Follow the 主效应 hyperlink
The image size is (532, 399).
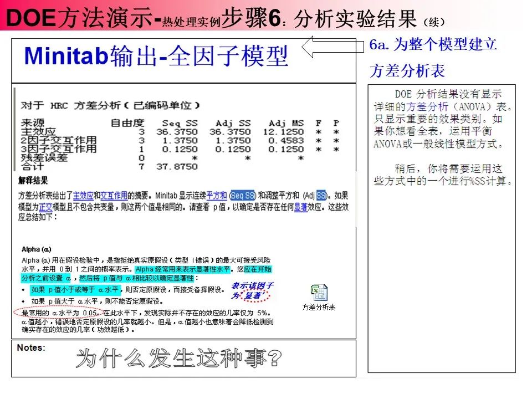[83, 196]
